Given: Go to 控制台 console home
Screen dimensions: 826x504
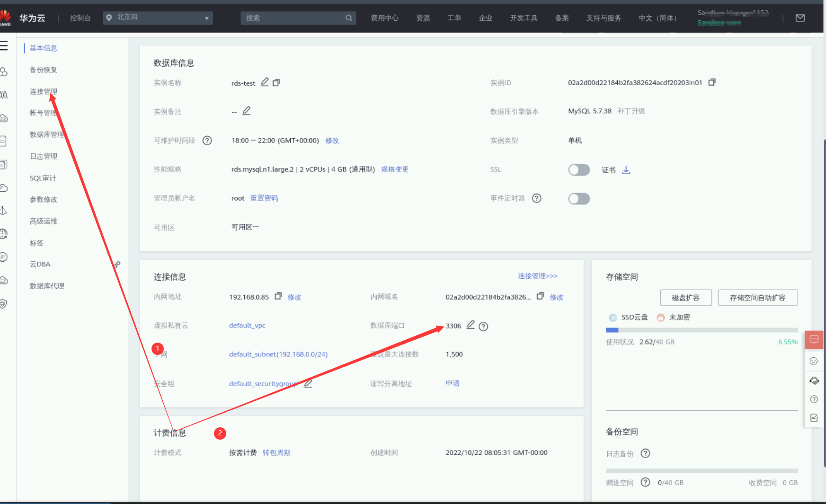Looking at the screenshot, I should 80,18.
